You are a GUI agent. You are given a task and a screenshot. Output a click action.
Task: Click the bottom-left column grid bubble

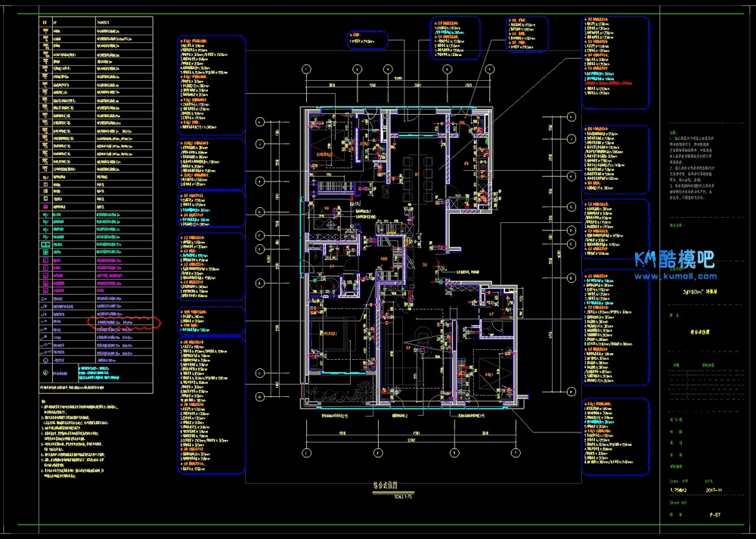(x=305, y=453)
